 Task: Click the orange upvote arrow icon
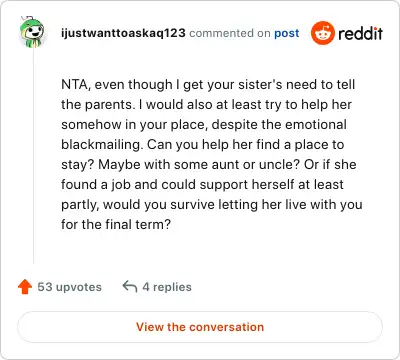[25, 287]
